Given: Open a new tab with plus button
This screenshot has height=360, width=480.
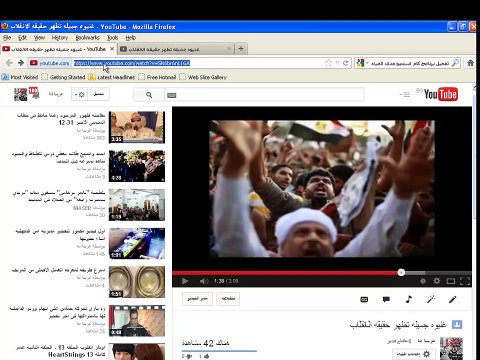Looking at the screenshot, I should (241, 49).
